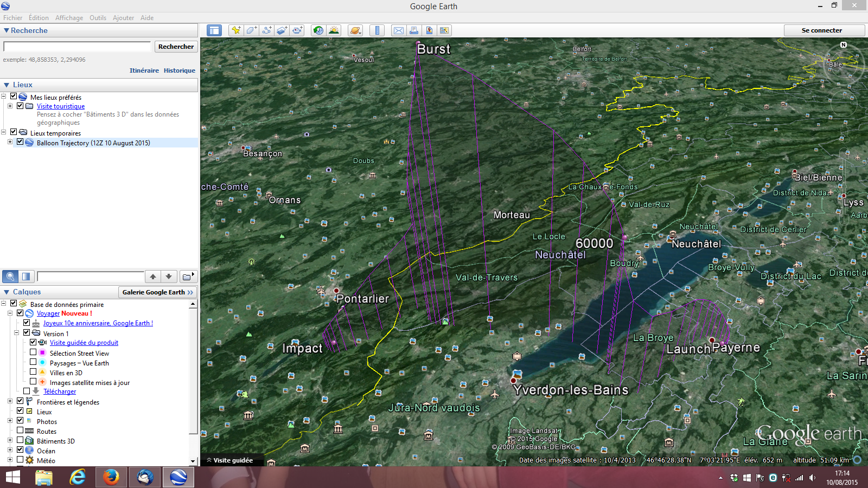Open the Outils menu
Screen dimensions: 868x488
[x=98, y=18]
